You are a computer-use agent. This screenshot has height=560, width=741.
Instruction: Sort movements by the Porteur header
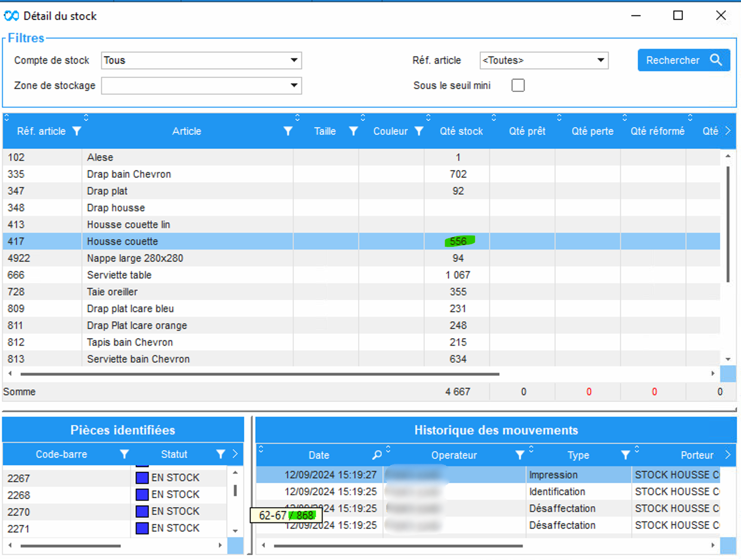coord(697,455)
